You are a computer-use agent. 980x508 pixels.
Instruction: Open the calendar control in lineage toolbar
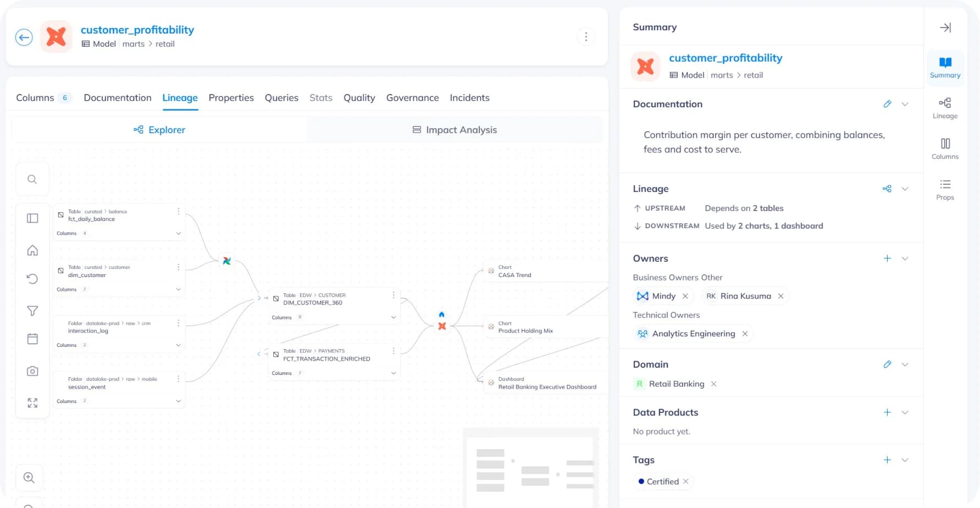pos(32,339)
